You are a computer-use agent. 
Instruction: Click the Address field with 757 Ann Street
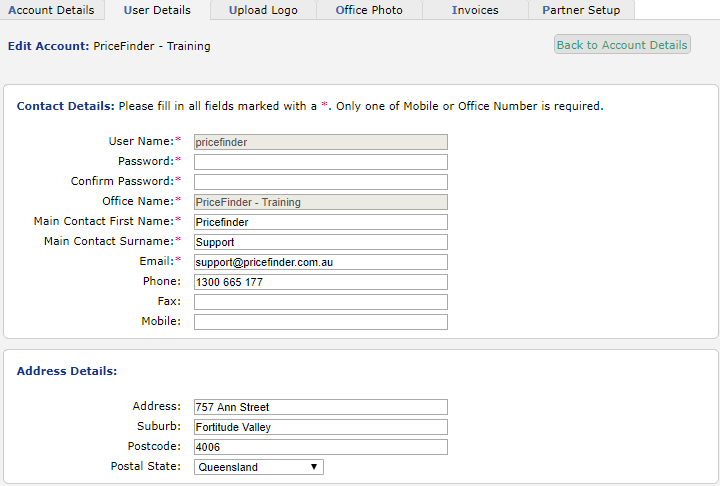[x=321, y=407]
